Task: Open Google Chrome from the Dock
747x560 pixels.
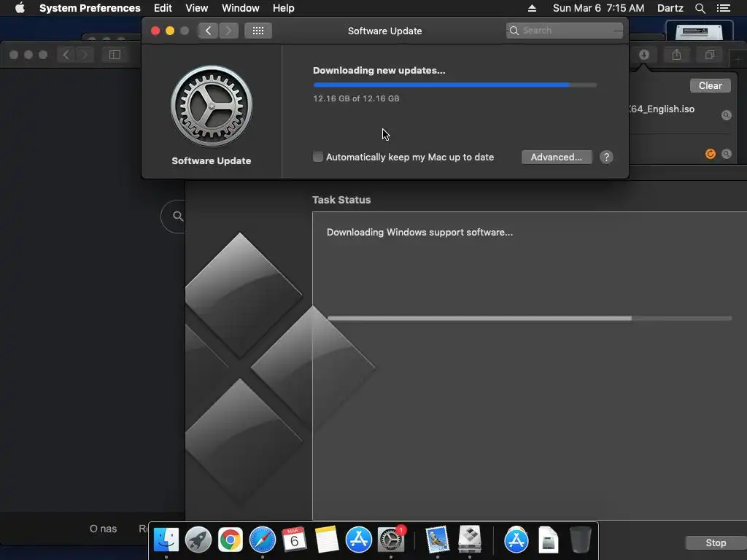Action: click(x=230, y=540)
